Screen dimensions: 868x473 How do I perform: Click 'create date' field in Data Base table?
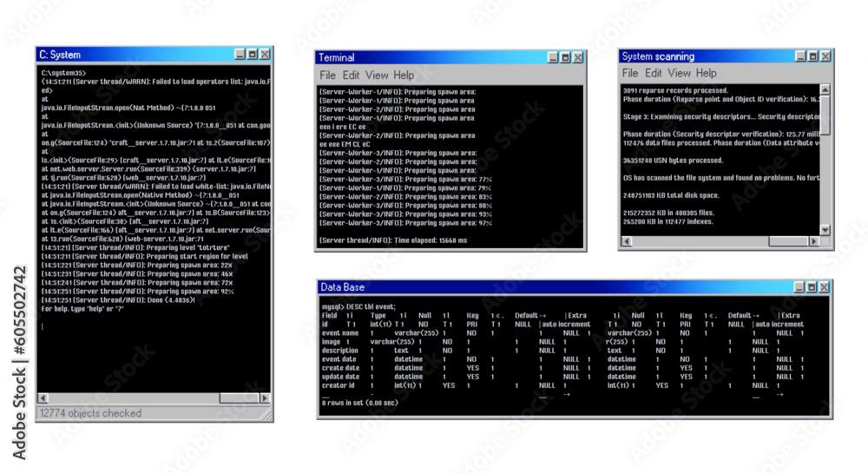[340, 368]
